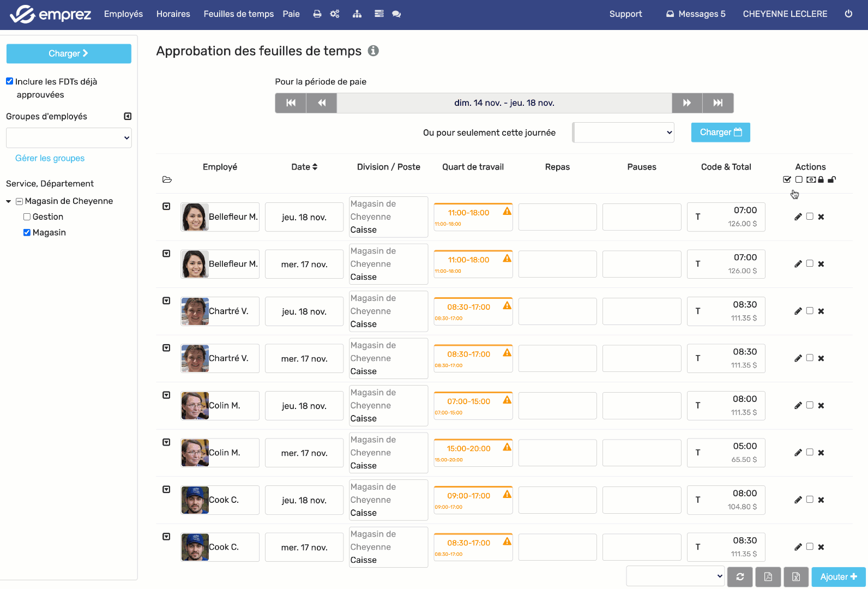The image size is (868, 589).
Task: Click the 'Gérer les groupes' link
Action: coord(50,158)
